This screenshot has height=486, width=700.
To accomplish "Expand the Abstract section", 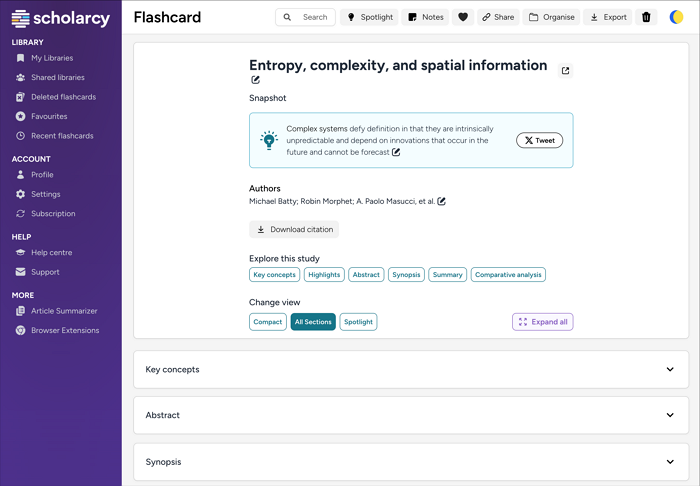I will coord(410,415).
